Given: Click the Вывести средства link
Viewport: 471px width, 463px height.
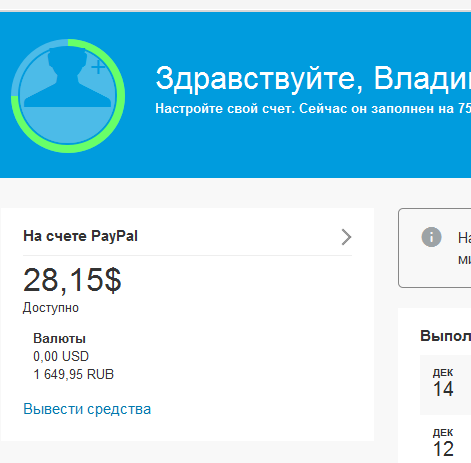Looking at the screenshot, I should click(87, 409).
